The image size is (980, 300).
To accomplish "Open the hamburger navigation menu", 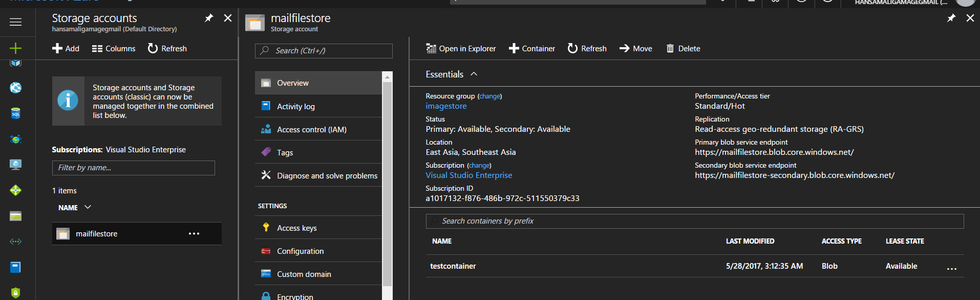I will pos(16,22).
